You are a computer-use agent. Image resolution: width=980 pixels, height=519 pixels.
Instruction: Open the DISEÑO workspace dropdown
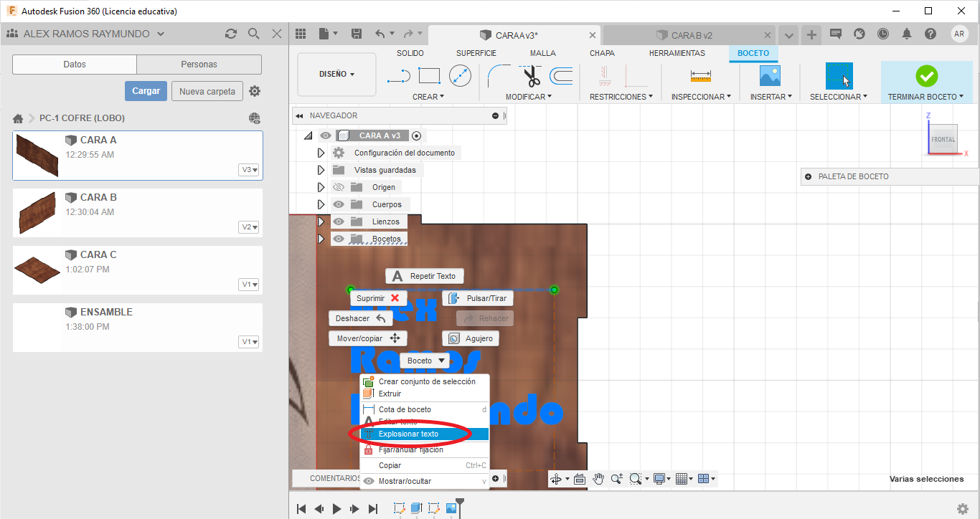(x=336, y=74)
